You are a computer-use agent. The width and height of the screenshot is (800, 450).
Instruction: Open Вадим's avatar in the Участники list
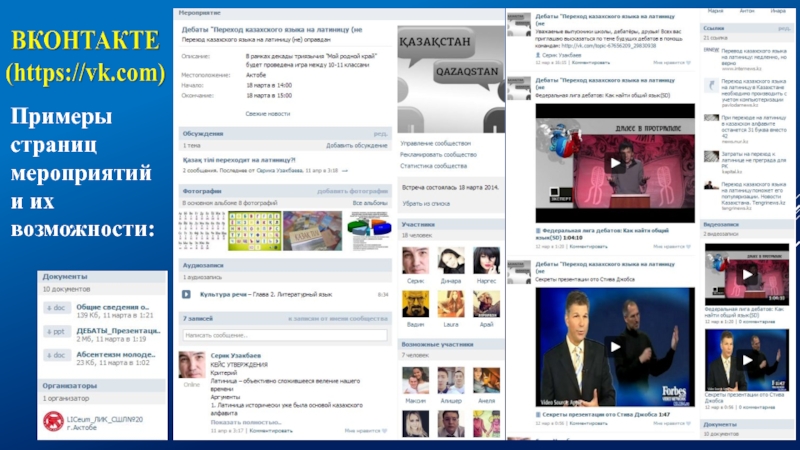tap(415, 304)
